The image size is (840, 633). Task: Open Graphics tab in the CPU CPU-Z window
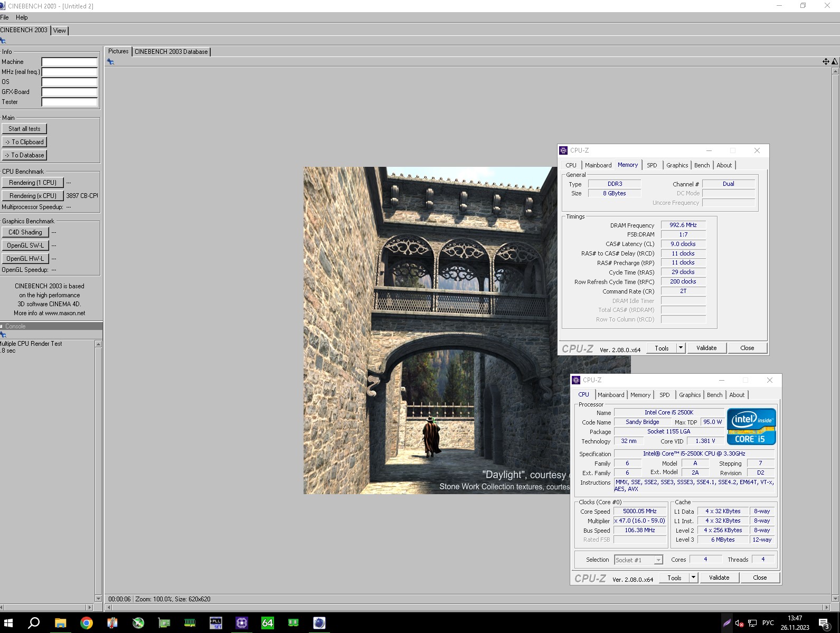[690, 395]
